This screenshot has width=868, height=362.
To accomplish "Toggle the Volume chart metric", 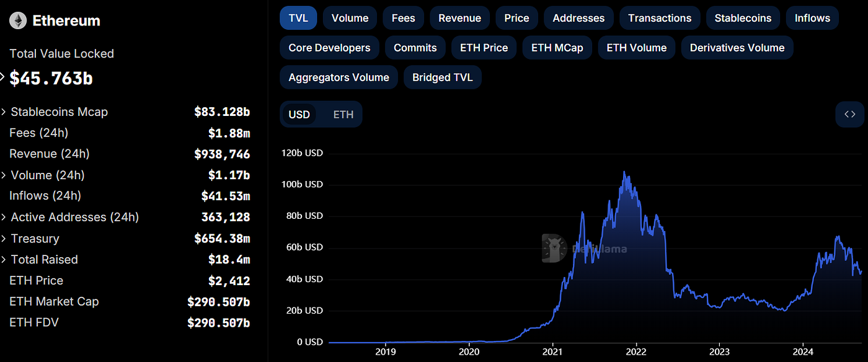I will pos(350,18).
